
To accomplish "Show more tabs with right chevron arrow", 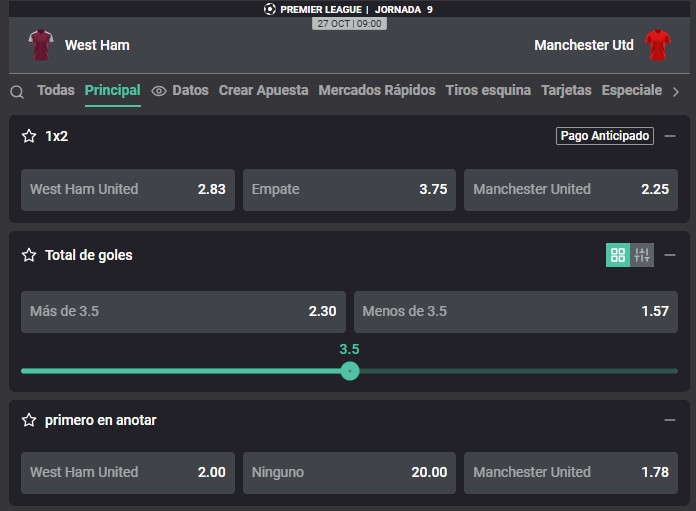I will click(676, 92).
